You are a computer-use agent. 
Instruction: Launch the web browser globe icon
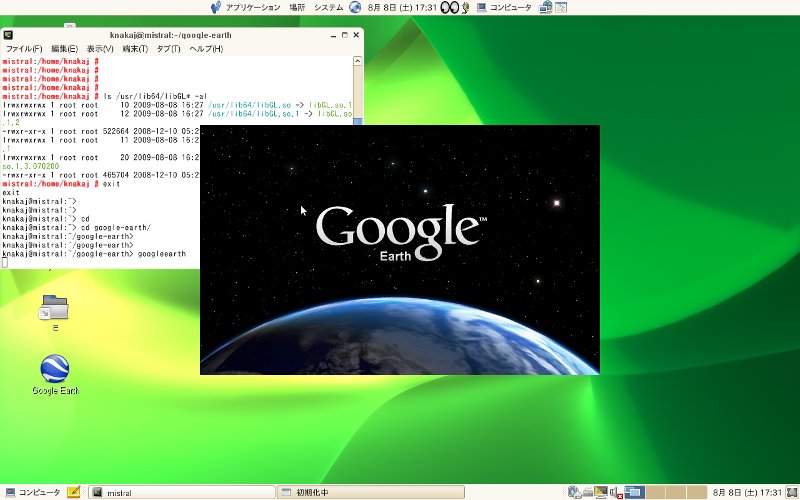355,7
